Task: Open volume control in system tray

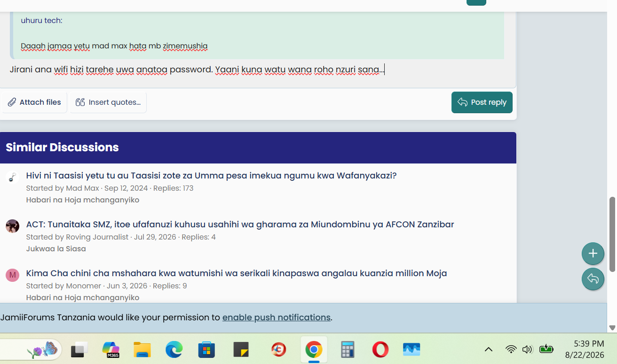Action: pyautogui.click(x=527, y=349)
